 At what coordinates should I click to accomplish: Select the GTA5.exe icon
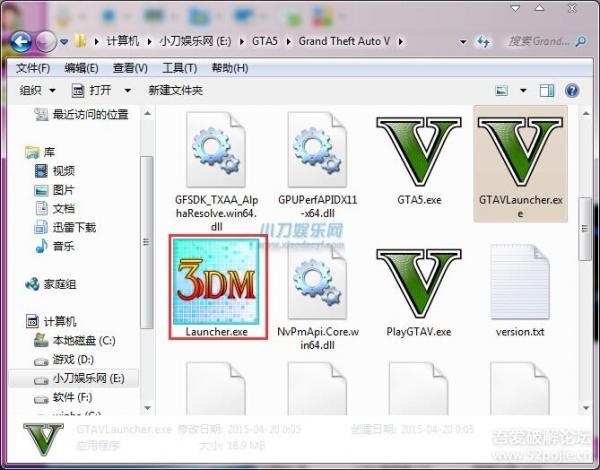tap(419, 152)
